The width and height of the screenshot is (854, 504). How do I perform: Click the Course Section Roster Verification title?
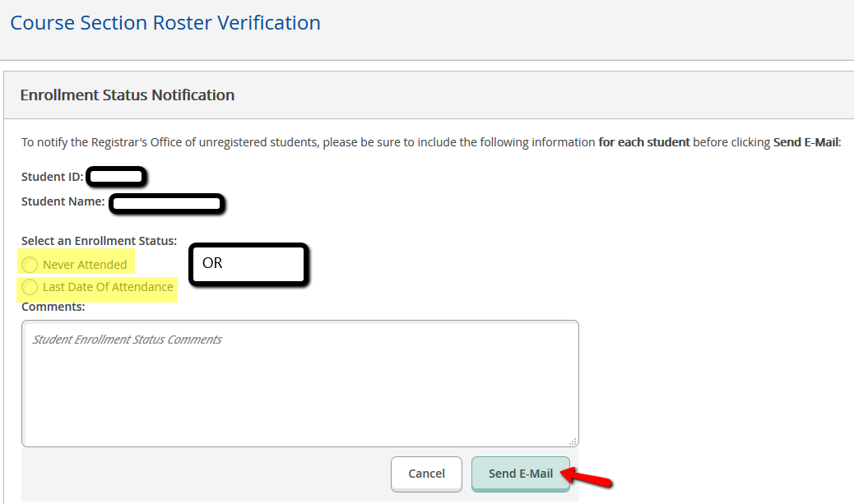(x=165, y=22)
